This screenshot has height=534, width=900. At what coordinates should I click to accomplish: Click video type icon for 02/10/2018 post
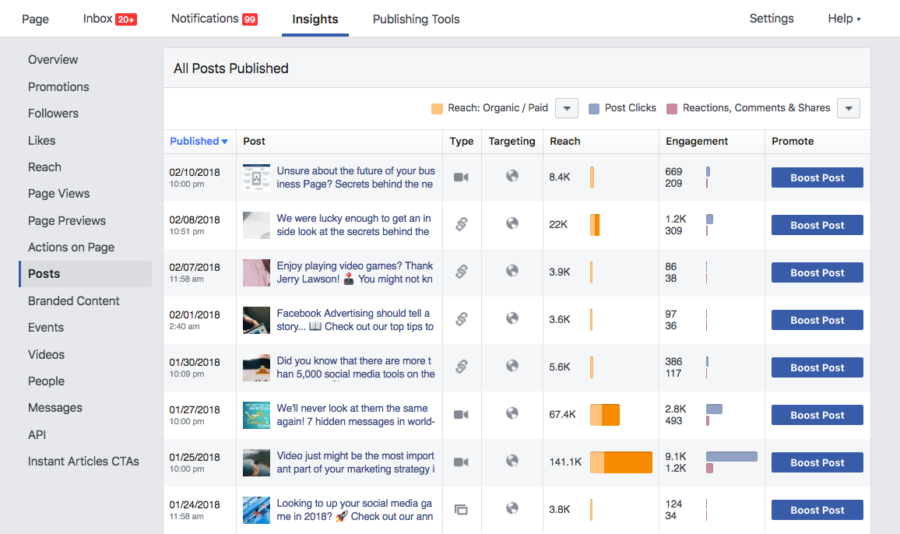point(461,177)
